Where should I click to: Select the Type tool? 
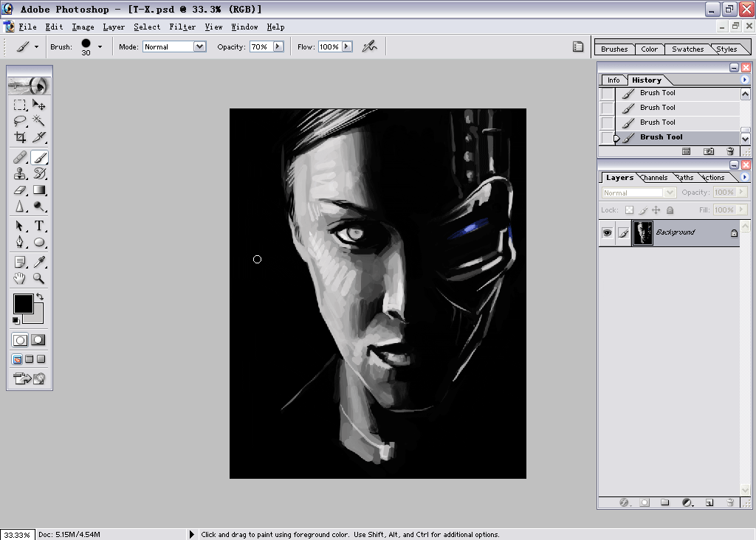coord(38,226)
